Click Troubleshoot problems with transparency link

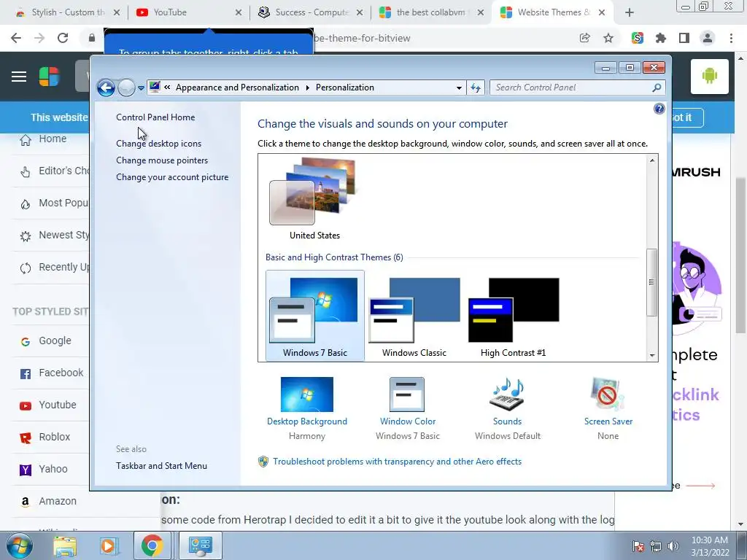397,462
